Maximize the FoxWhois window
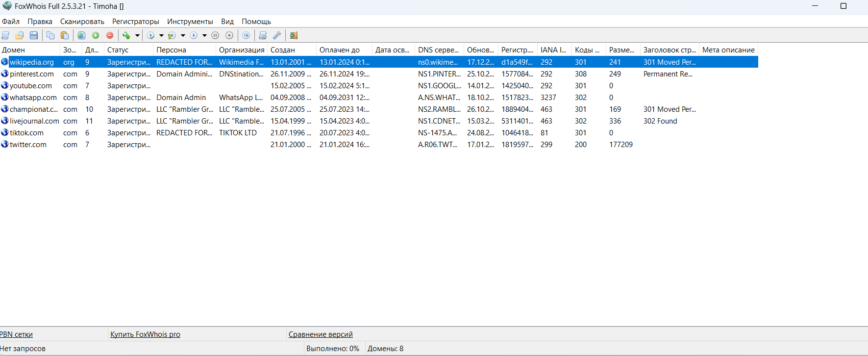This screenshot has width=868, height=356. coord(843,6)
